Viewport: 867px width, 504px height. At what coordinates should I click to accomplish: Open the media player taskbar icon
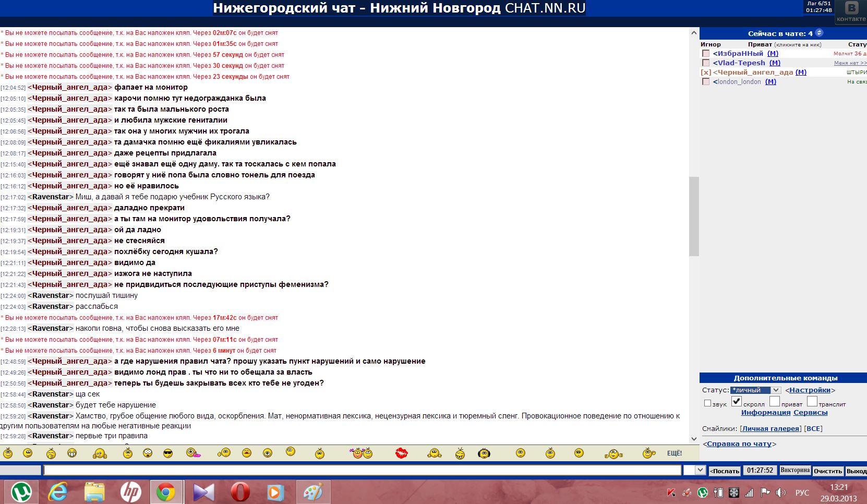pos(276,492)
